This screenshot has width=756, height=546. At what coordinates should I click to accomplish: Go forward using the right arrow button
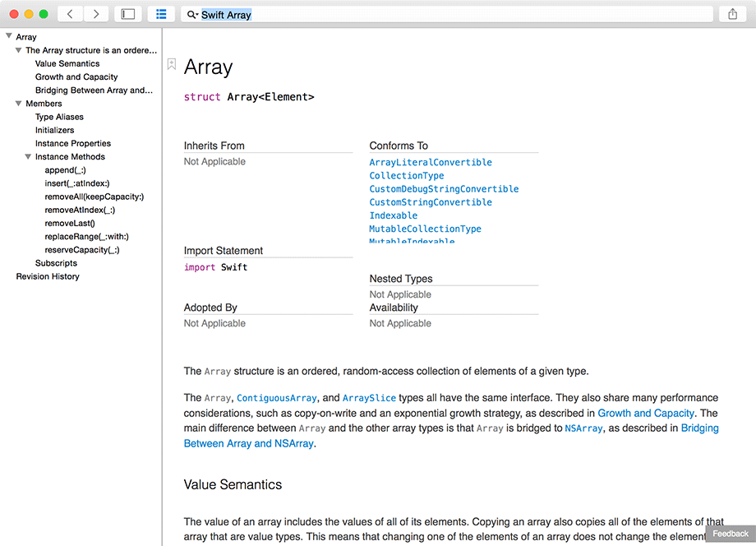click(96, 14)
